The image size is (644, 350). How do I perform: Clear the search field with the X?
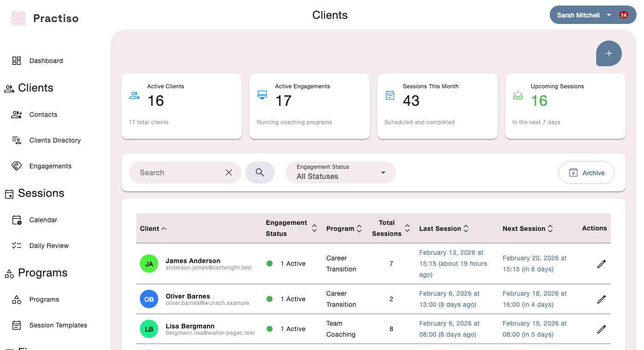[x=229, y=172]
